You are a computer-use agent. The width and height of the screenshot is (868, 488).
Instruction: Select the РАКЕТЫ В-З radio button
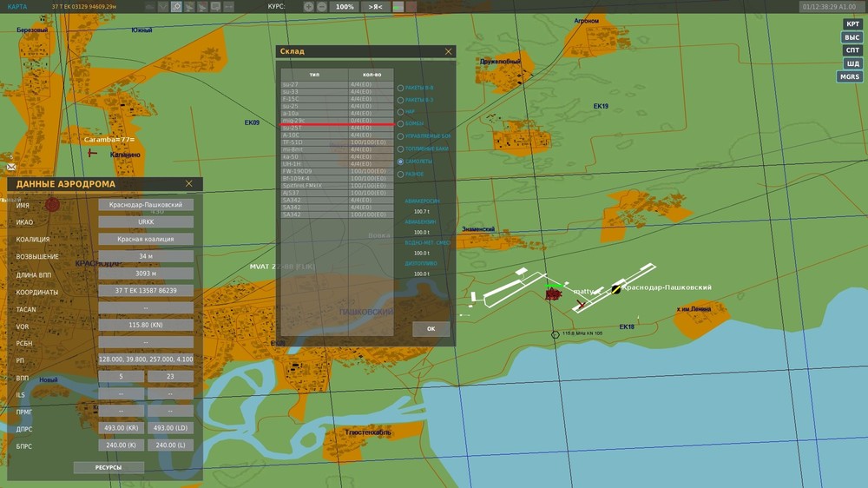click(x=400, y=100)
